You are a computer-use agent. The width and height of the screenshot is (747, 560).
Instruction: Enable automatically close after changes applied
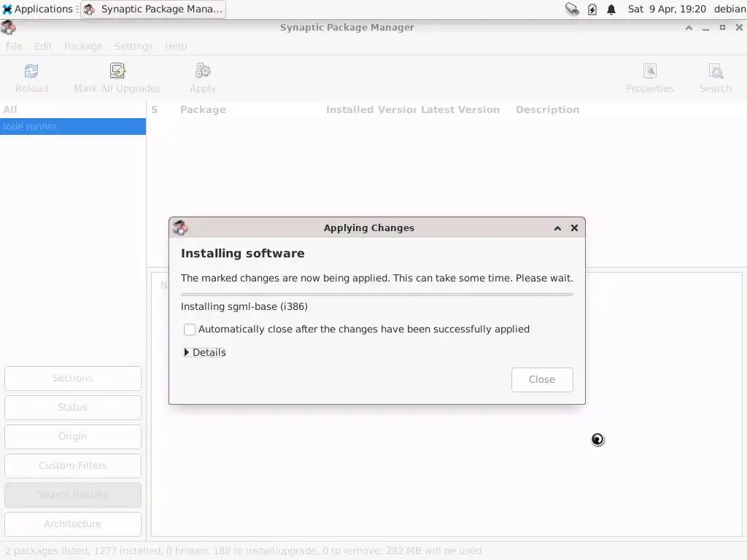point(190,330)
